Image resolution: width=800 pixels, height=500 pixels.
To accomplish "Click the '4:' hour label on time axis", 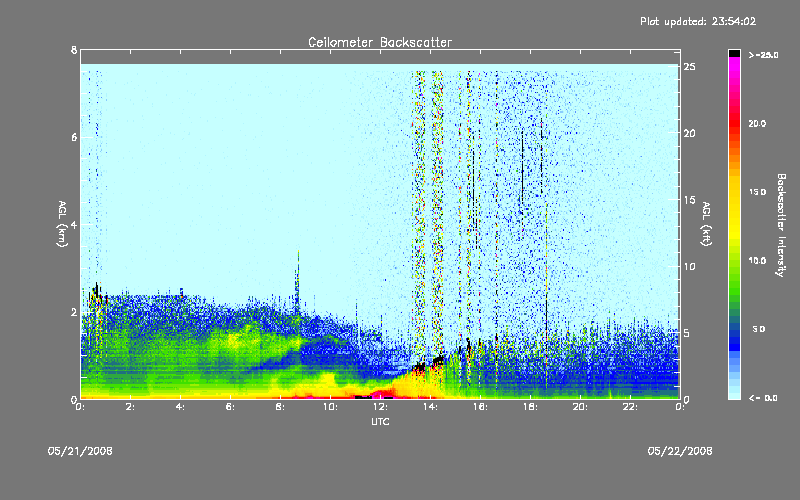I will 181,407.
